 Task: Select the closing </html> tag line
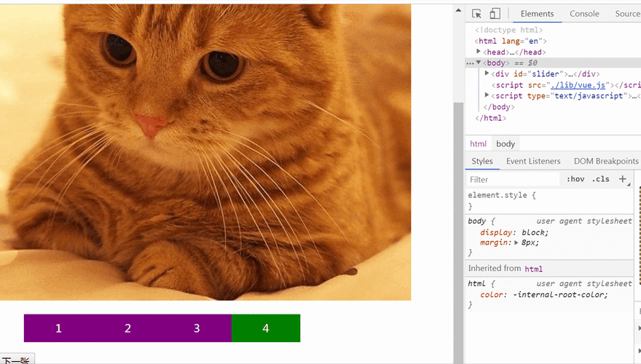[x=490, y=118]
